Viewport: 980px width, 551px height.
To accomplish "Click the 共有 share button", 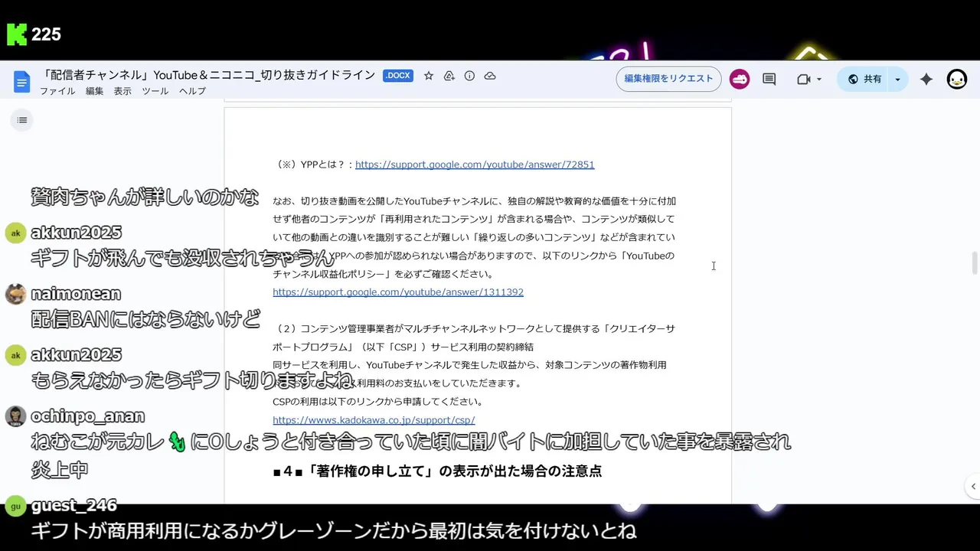I will click(864, 79).
